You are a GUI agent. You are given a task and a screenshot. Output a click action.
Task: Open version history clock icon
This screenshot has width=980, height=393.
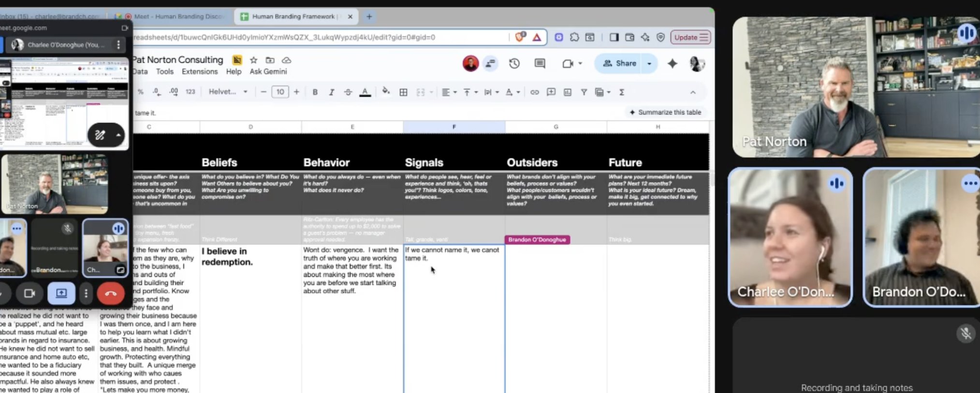click(514, 63)
